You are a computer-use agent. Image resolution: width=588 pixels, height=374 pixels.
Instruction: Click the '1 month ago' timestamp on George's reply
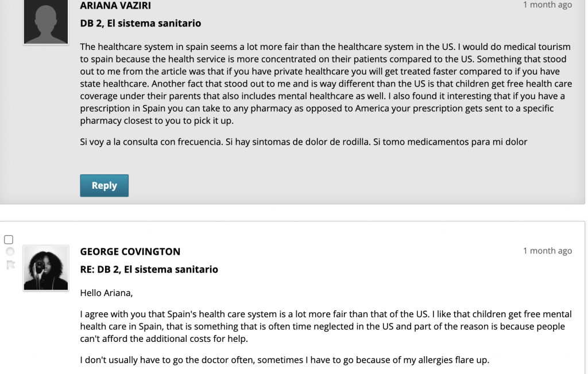pyautogui.click(x=547, y=251)
